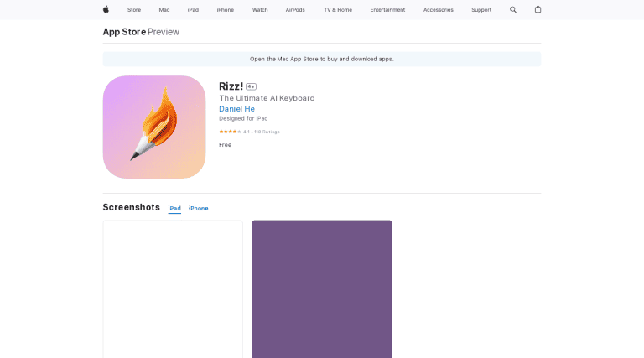
Task: Open AirPods menu item
Action: tap(295, 10)
